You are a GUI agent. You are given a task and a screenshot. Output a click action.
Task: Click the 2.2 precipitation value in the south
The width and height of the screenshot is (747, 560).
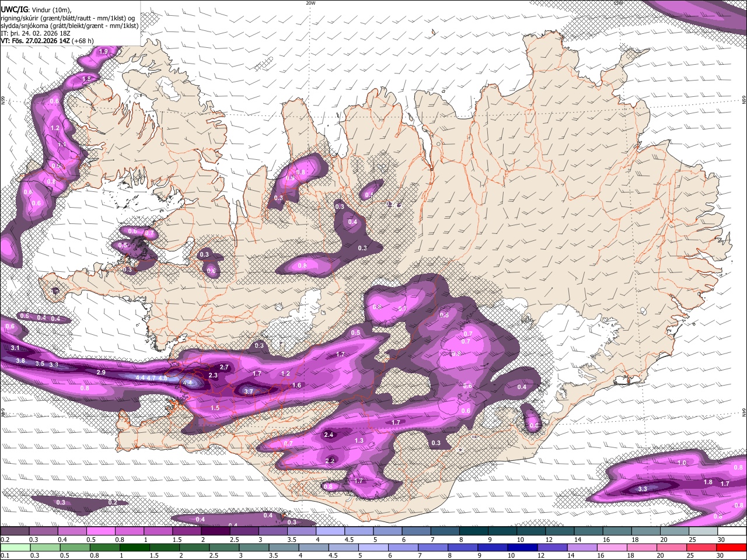pos(330,461)
